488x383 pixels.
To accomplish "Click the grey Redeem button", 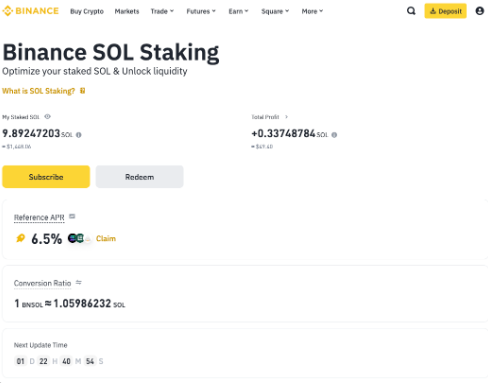I will pos(139,177).
